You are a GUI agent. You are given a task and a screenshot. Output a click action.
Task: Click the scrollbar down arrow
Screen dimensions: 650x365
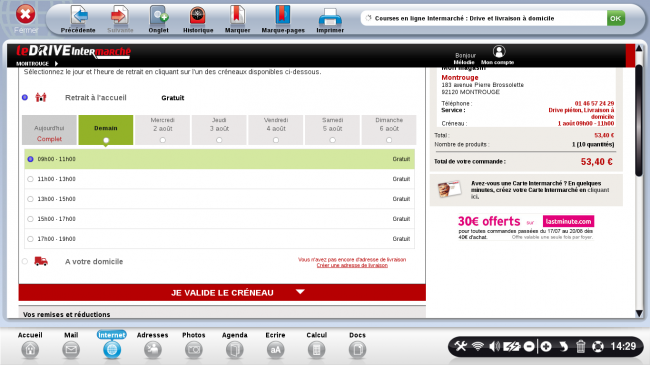639,314
